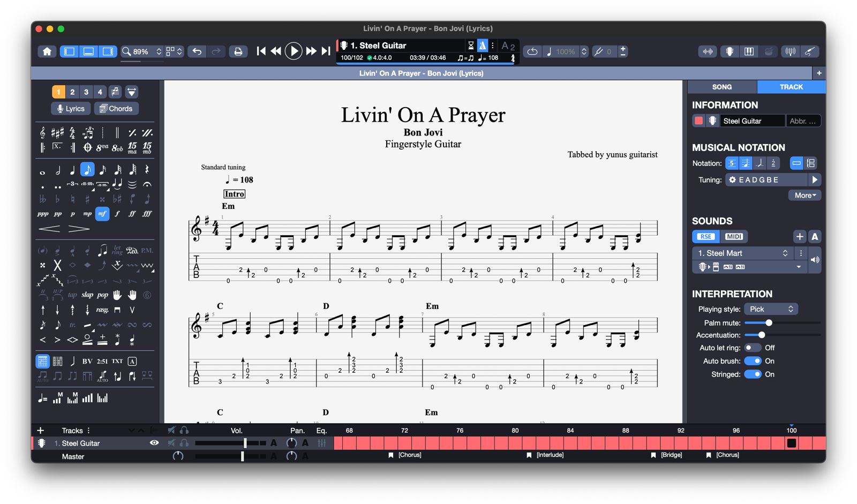
Task: Insert a crescendo hairpin
Action: (x=49, y=229)
